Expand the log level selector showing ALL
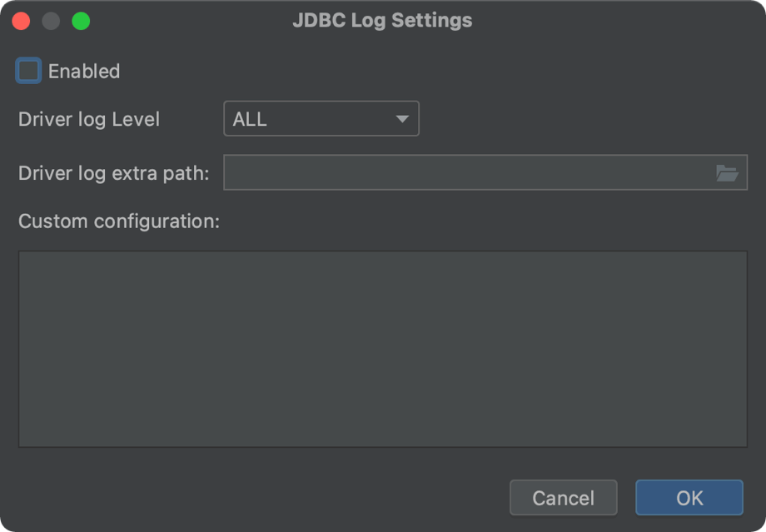 click(321, 118)
